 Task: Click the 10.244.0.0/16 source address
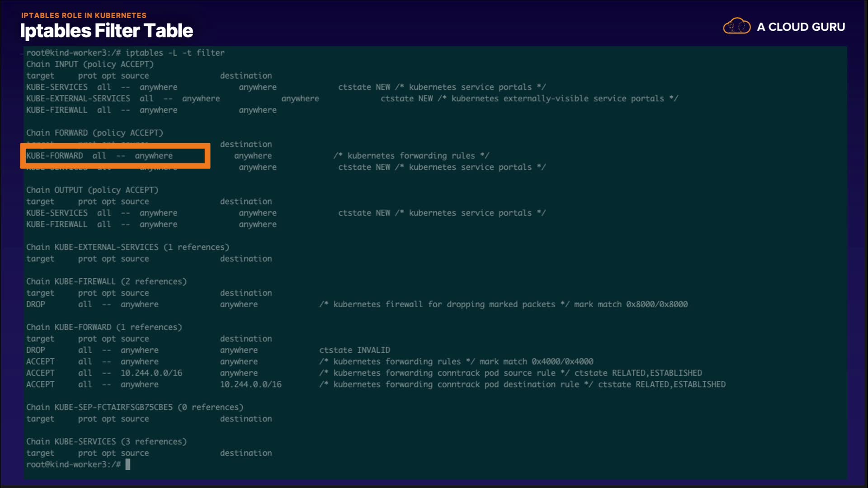point(151,373)
